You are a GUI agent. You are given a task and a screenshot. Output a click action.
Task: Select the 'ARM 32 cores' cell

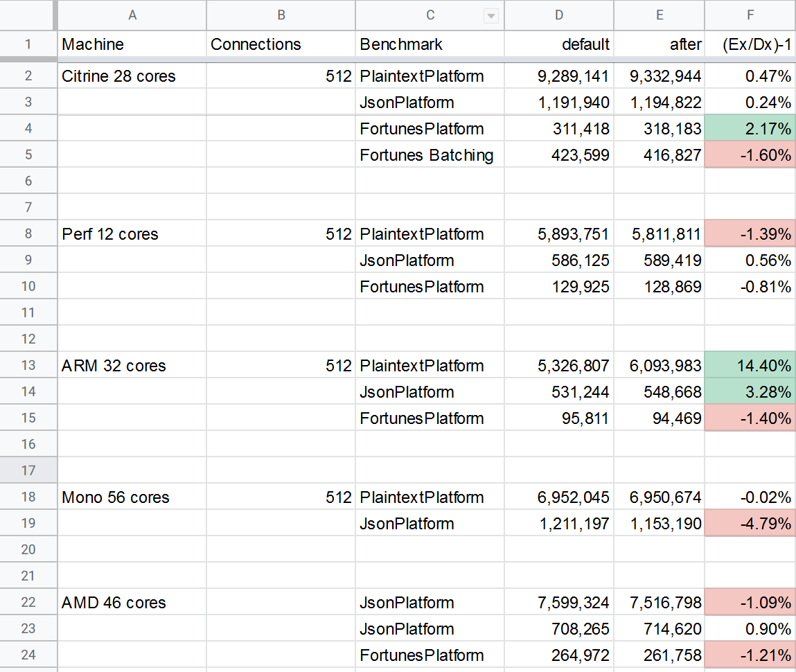[132, 365]
